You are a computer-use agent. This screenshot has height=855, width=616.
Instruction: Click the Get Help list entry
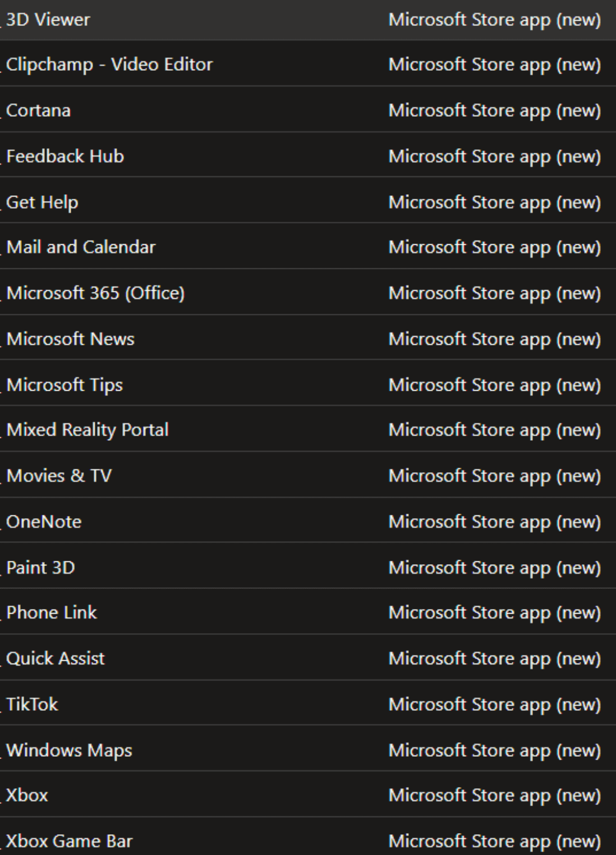click(x=42, y=202)
